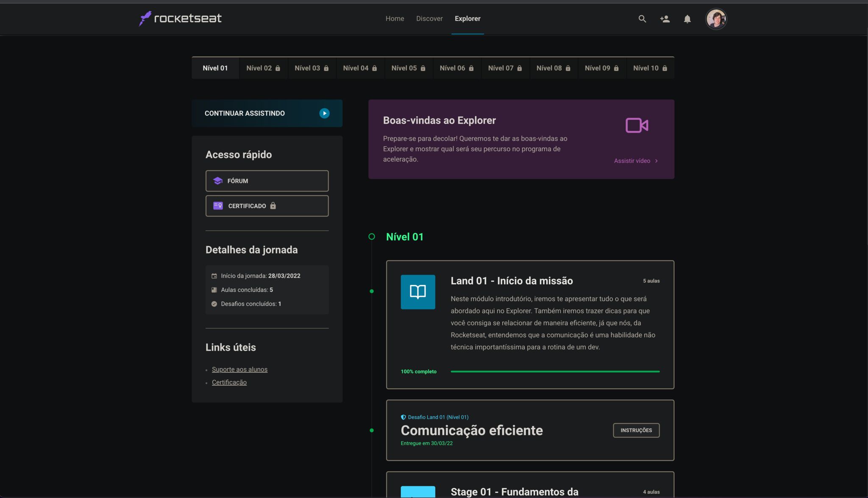This screenshot has height=498, width=868.
Task: Open the Instruções button
Action: tap(636, 430)
